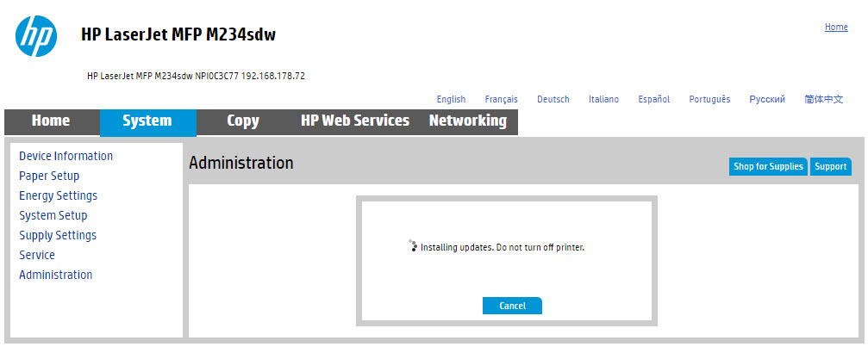Open Device Information in the sidebar
Image resolution: width=868 pixels, height=353 pixels.
point(66,156)
